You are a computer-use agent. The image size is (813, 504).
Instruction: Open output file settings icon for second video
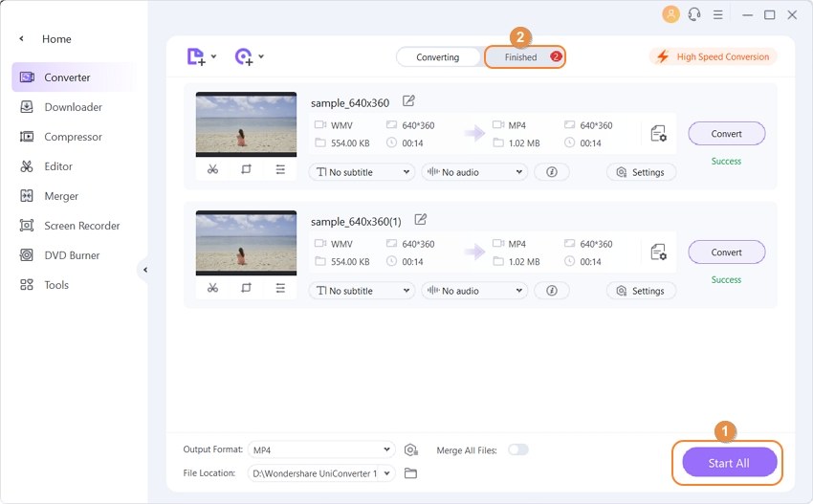658,252
